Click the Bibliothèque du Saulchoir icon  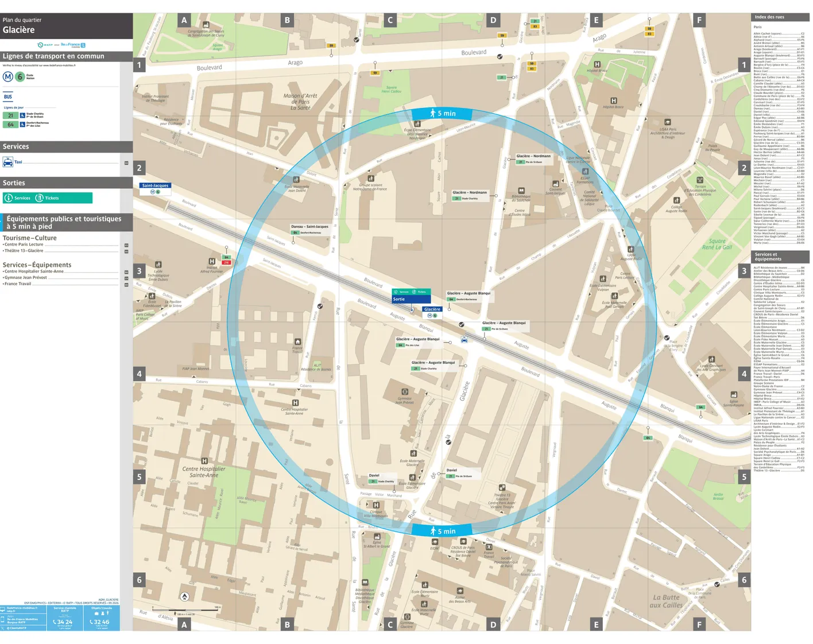521,191
